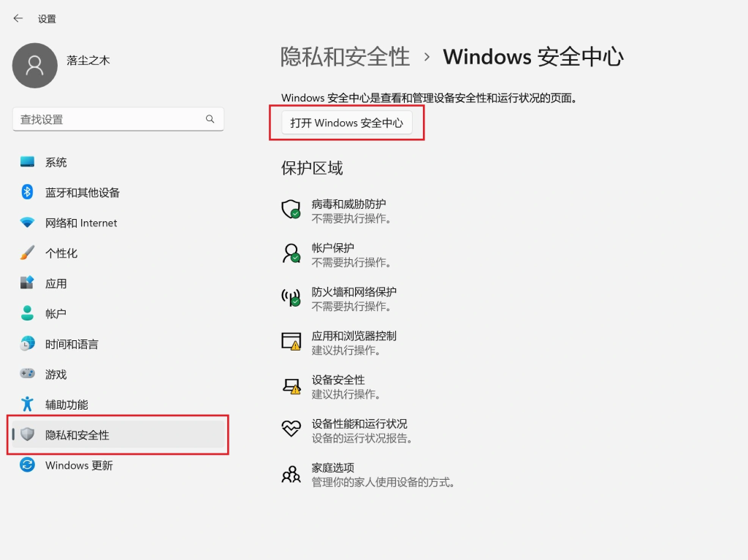
Task: Select 蓝牙和其他设备 in sidebar
Action: coord(118,192)
